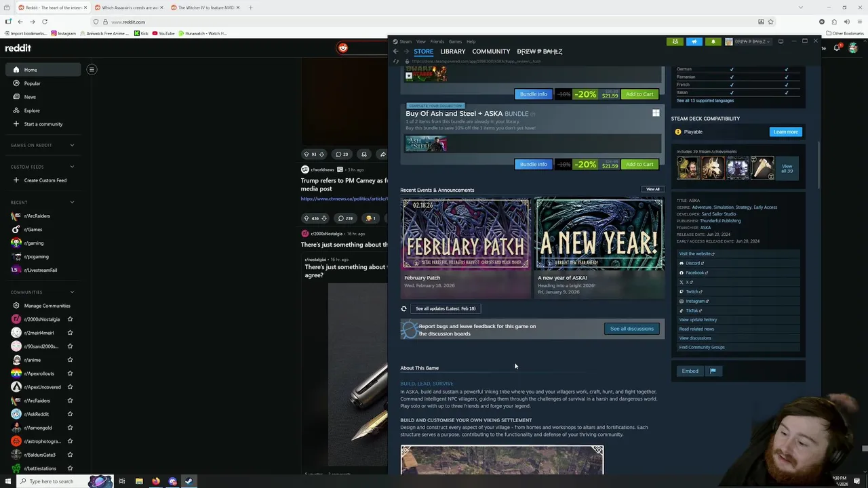Toggle favorite star for r/BaldursGate3
This screenshot has height=488, width=868.
[x=70, y=455]
